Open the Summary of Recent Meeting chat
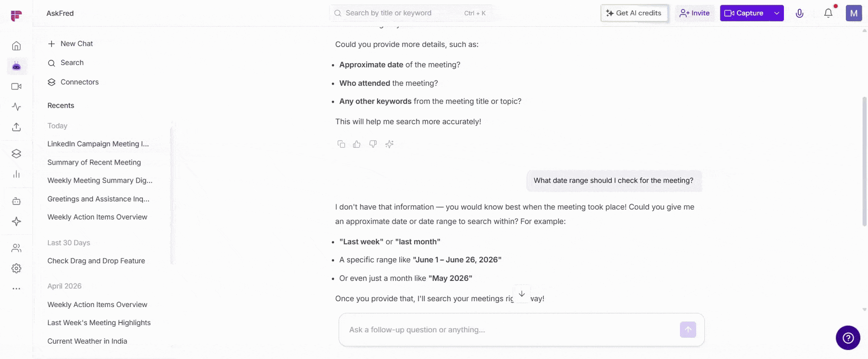The image size is (868, 359). pos(94,162)
